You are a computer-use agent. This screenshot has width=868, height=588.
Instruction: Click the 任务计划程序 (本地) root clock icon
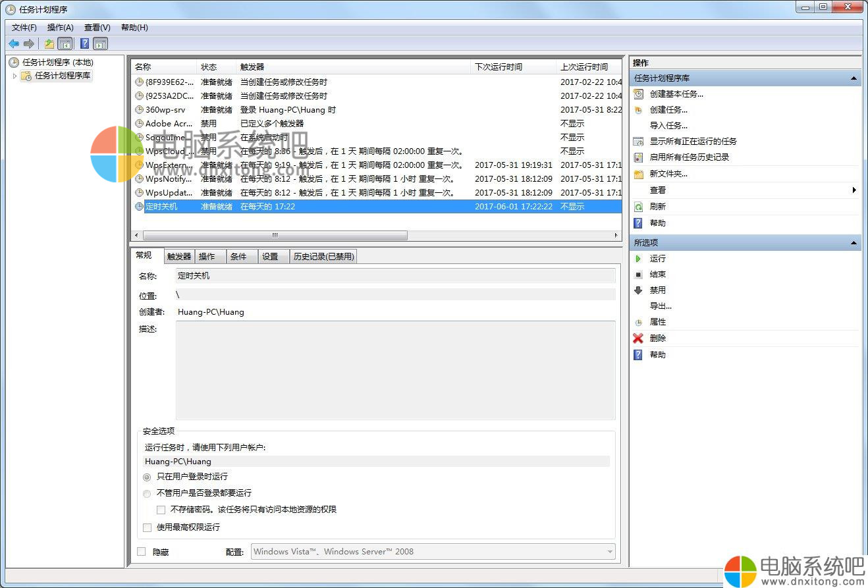coord(13,63)
